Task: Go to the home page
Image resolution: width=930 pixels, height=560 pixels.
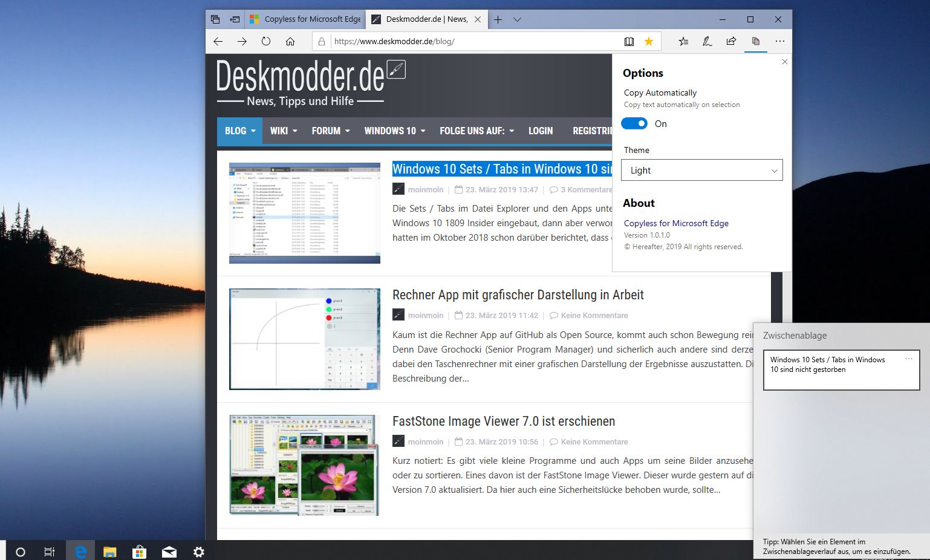Action: click(290, 41)
